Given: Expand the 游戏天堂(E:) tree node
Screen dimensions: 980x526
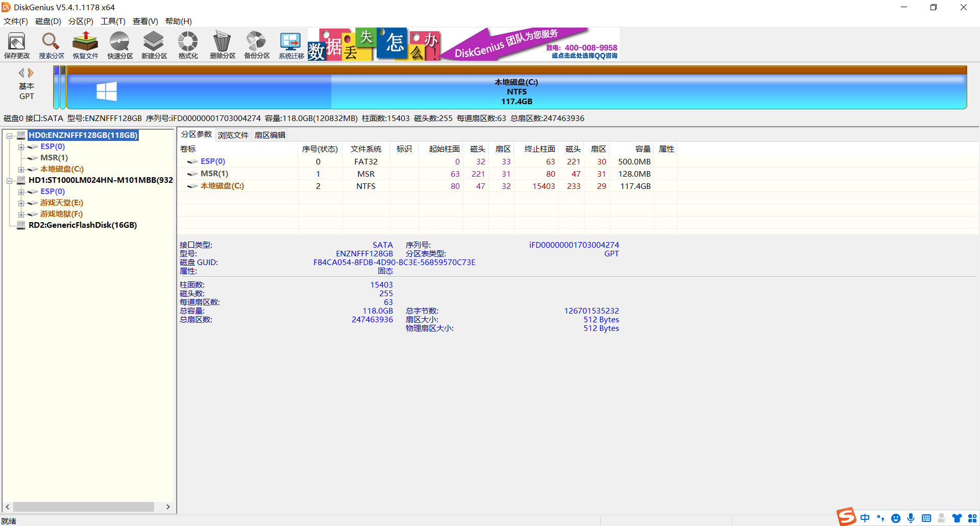Looking at the screenshot, I should coord(21,203).
